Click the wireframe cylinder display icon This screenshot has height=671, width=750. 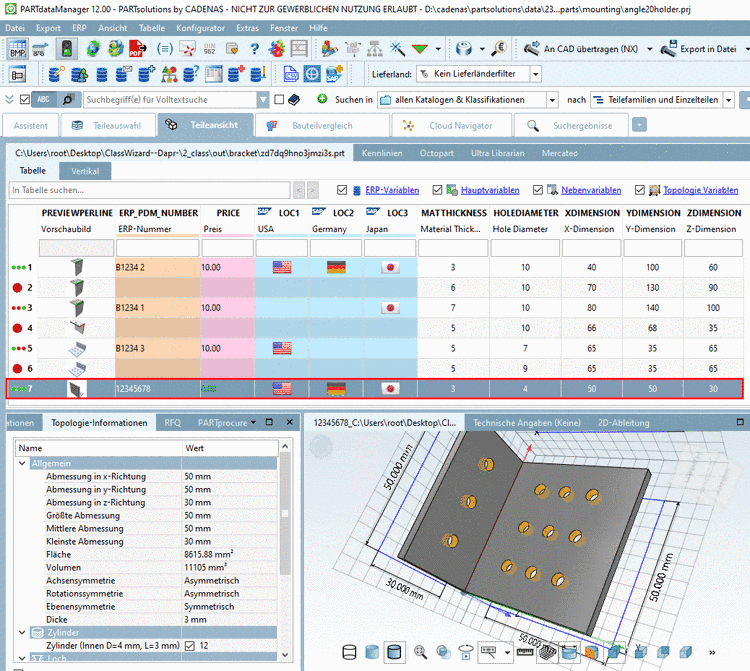tap(350, 652)
